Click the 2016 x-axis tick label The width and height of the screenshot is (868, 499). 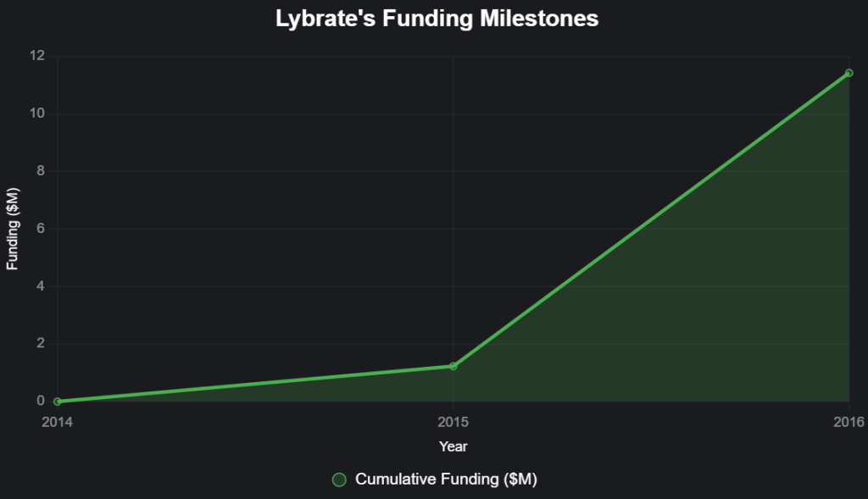click(x=849, y=421)
